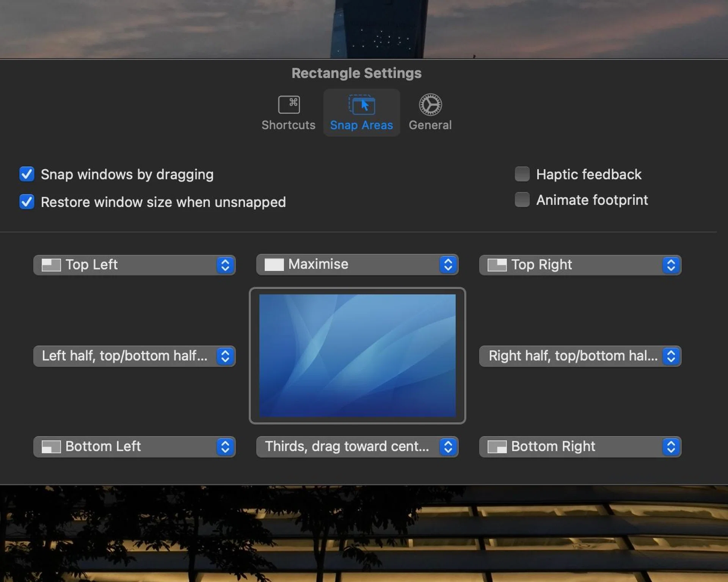Open the Top Right snap area dropdown

(x=580, y=265)
